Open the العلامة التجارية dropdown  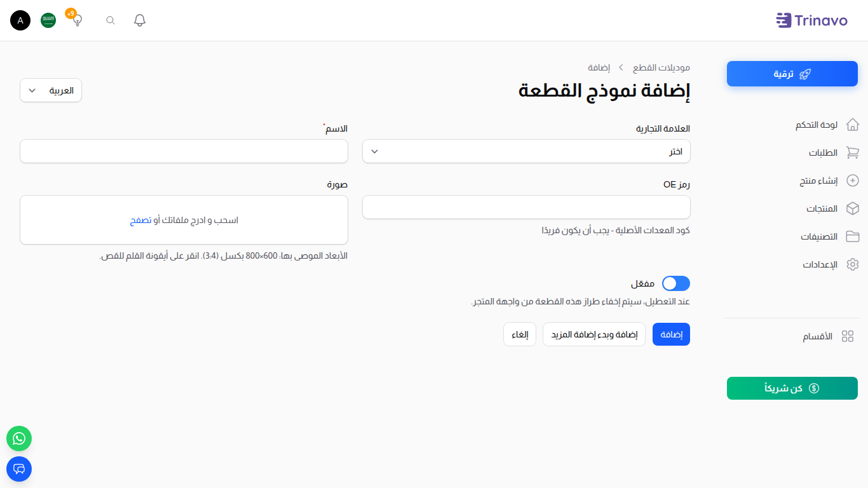point(526,151)
